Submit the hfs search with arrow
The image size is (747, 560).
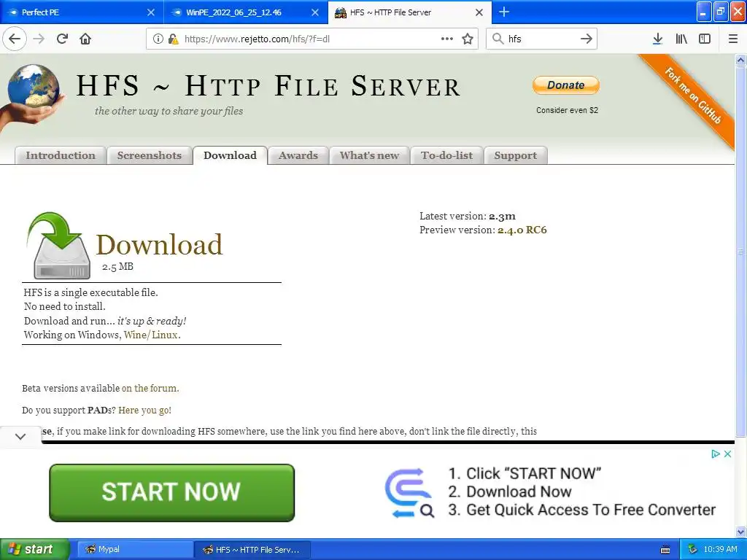(x=587, y=39)
